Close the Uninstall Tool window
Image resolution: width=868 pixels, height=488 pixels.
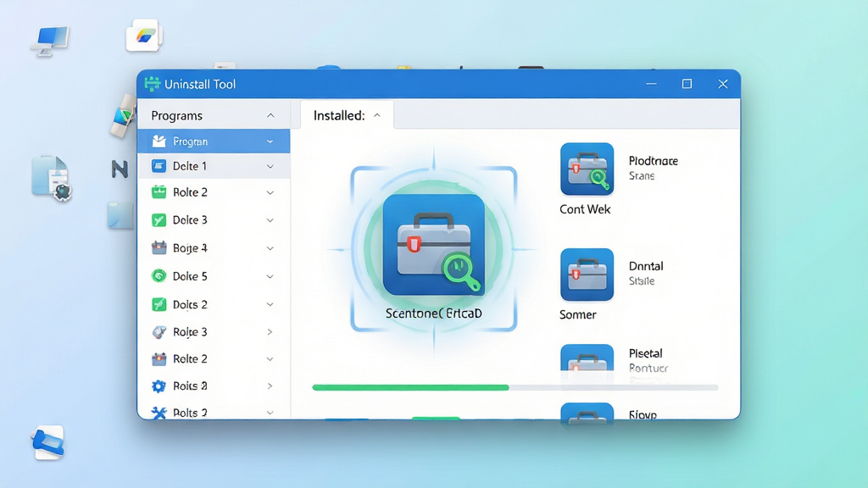click(722, 84)
